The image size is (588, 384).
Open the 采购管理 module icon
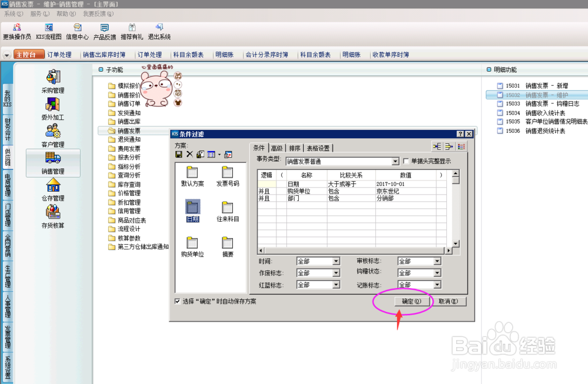[53, 81]
